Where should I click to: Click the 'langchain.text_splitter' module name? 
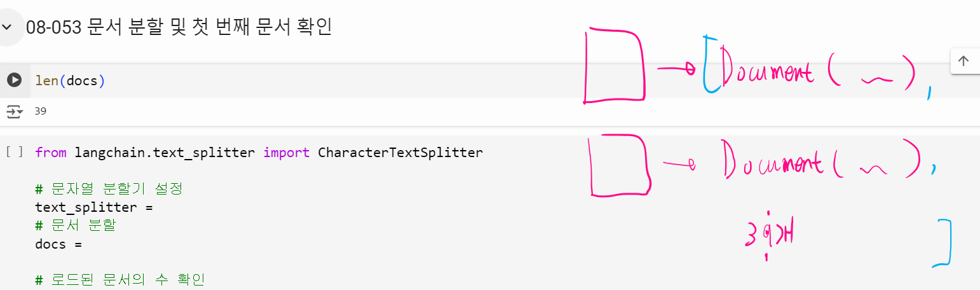165,153
